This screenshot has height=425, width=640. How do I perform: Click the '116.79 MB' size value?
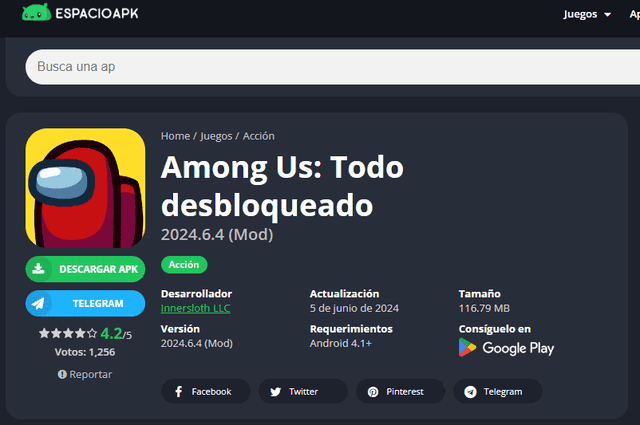pyautogui.click(x=484, y=308)
